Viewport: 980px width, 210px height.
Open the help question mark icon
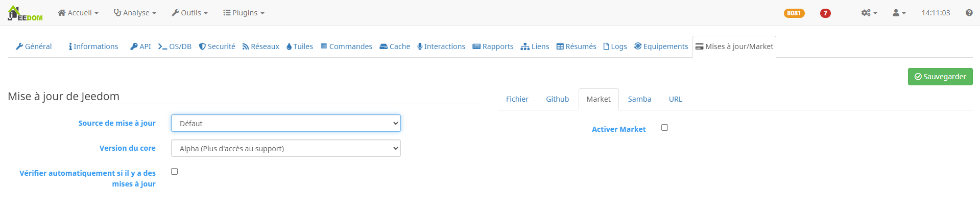point(969,13)
